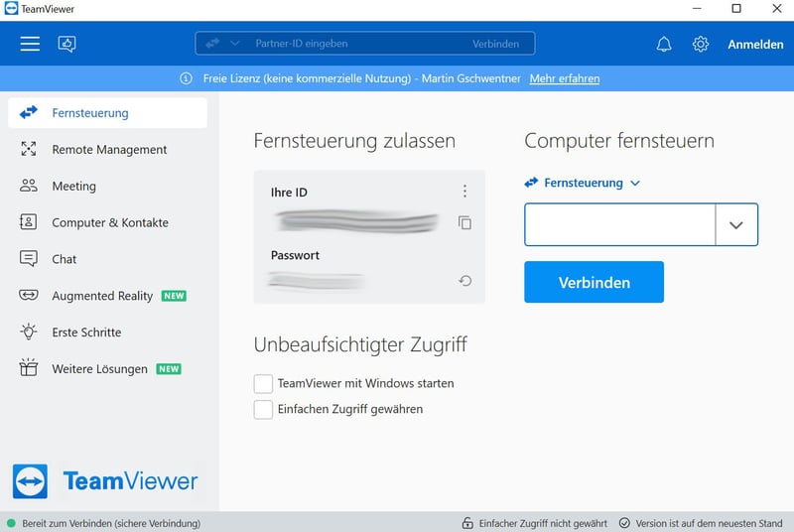Open the three-dot menu beside Ihre ID
This screenshot has height=532, width=794.
[464, 192]
